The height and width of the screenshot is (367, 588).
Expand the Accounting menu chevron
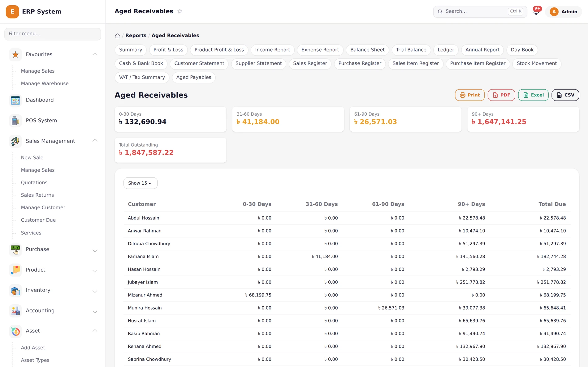[x=95, y=312]
